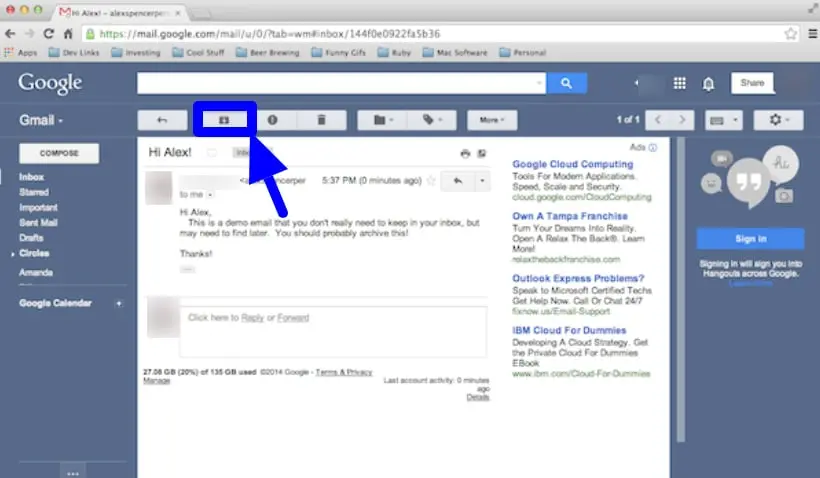Viewport: 820px width, 478px height.
Task: Open the Outlook Express Problems? ad
Action: coord(578,278)
